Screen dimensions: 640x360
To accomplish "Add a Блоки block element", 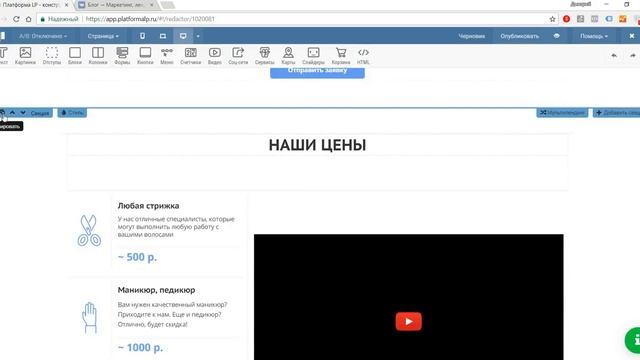I will pyautogui.click(x=75, y=56).
